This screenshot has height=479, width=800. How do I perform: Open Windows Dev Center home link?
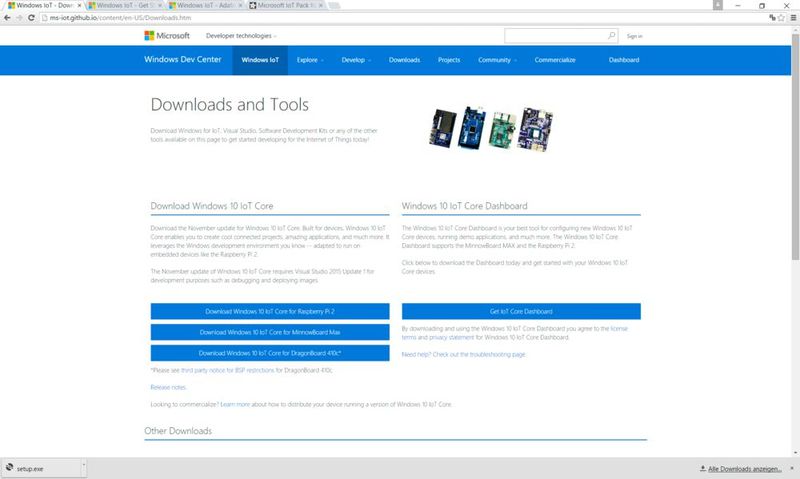click(x=183, y=59)
